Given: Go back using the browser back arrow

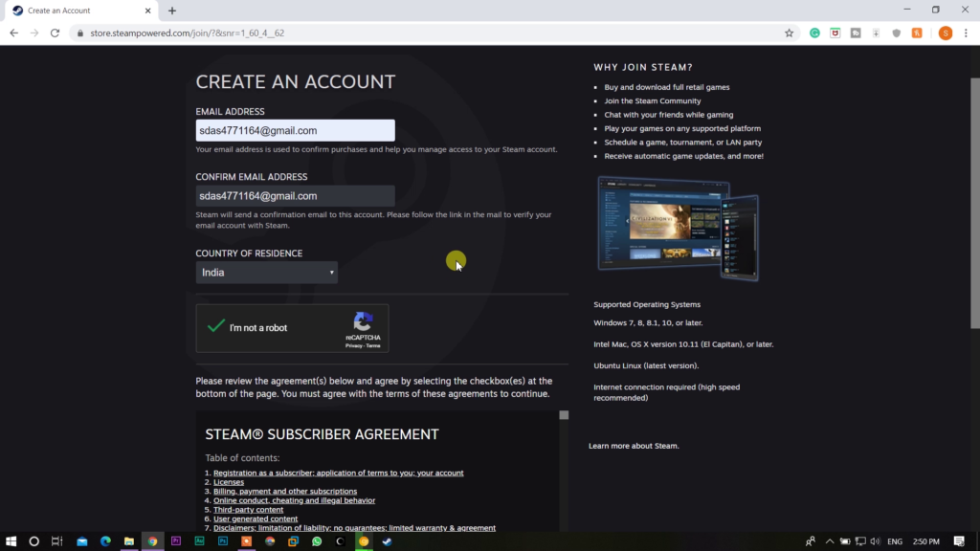Looking at the screenshot, I should 13,33.
